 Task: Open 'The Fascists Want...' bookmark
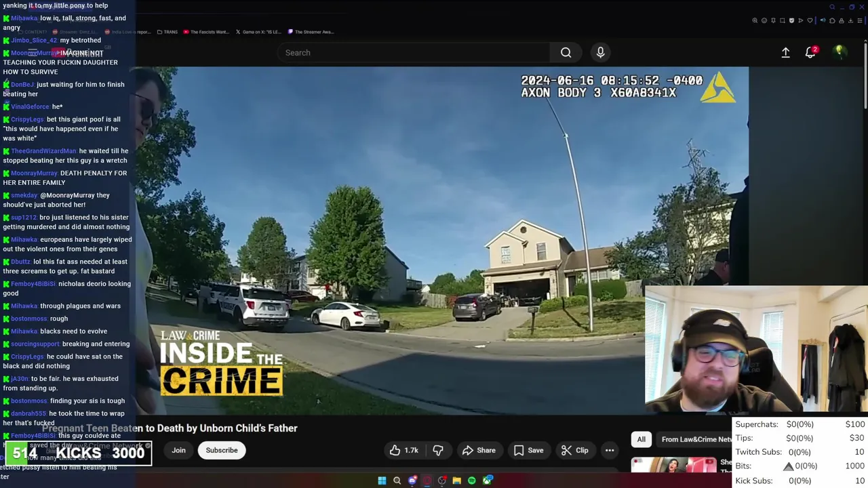pos(206,32)
